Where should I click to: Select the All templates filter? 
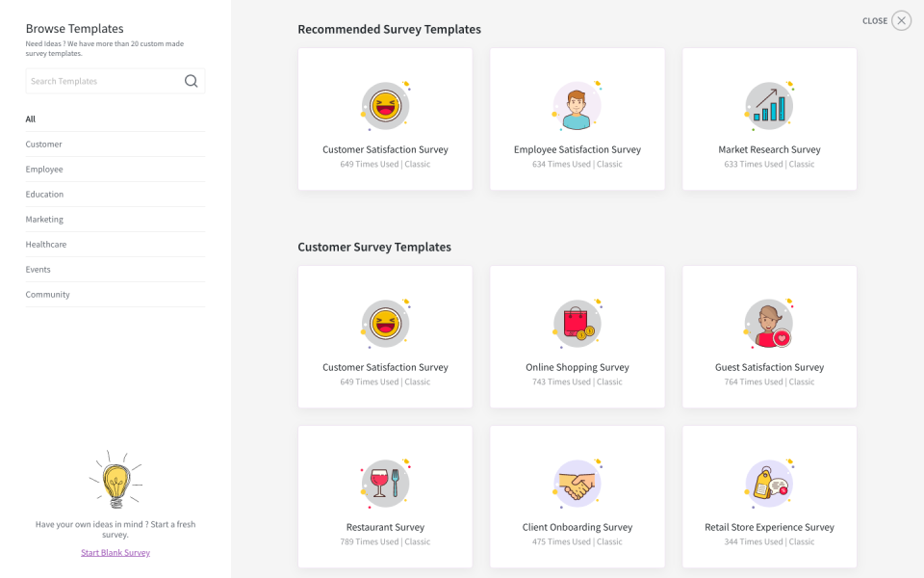coord(30,118)
